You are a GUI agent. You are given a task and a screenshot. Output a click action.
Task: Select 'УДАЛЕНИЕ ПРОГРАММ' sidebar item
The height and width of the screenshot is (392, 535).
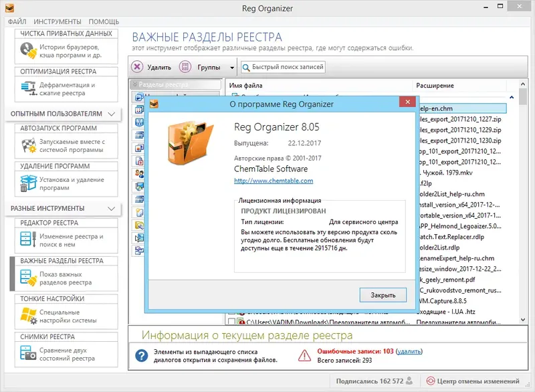tap(66, 179)
